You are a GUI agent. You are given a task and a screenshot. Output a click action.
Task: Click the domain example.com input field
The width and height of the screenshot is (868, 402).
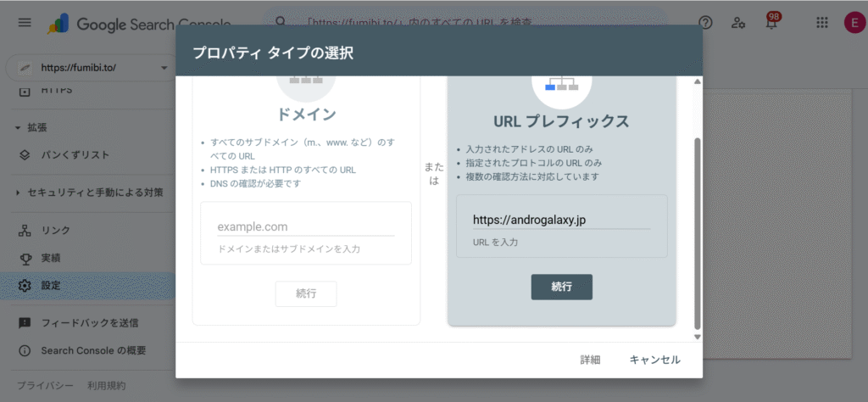tap(305, 227)
